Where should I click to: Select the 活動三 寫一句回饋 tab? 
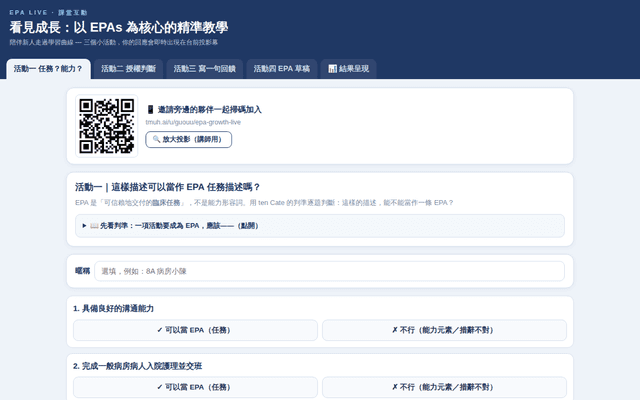pyautogui.click(x=204, y=69)
